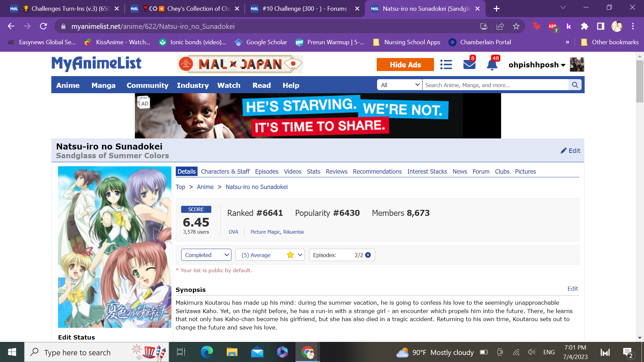Viewport: 644px width, 362px height.
Task: Click the MyAnimeList logo
Action: [x=96, y=64]
